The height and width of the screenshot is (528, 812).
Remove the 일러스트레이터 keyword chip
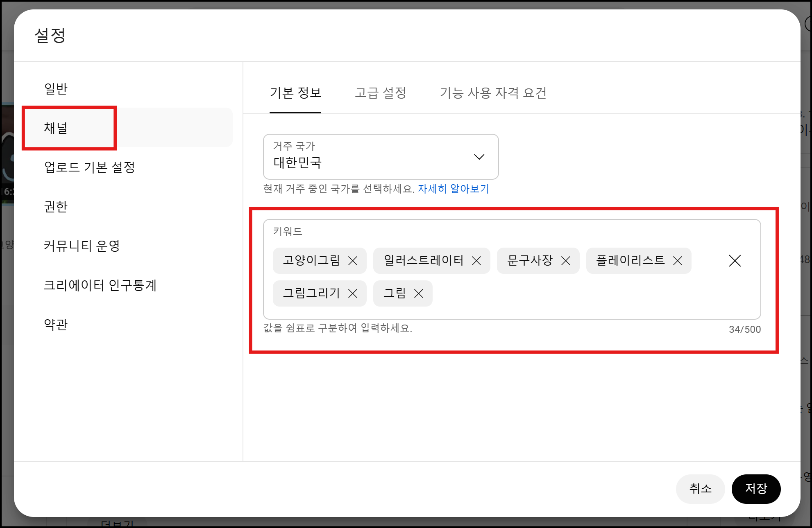click(x=476, y=261)
